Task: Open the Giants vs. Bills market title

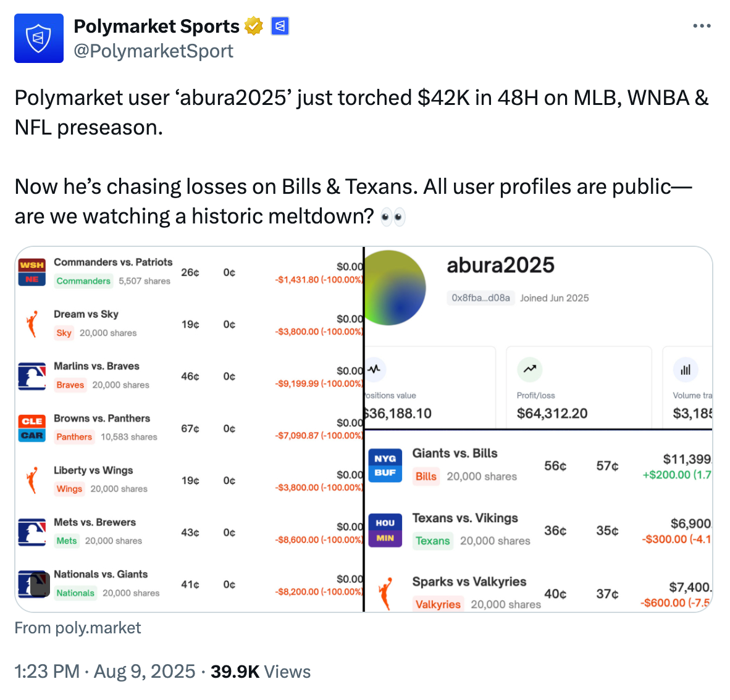Action: point(455,453)
